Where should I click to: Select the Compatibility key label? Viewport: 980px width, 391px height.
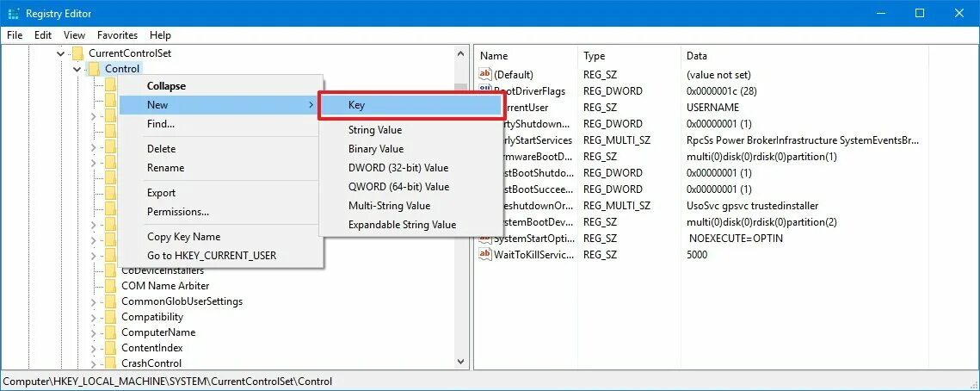point(152,317)
